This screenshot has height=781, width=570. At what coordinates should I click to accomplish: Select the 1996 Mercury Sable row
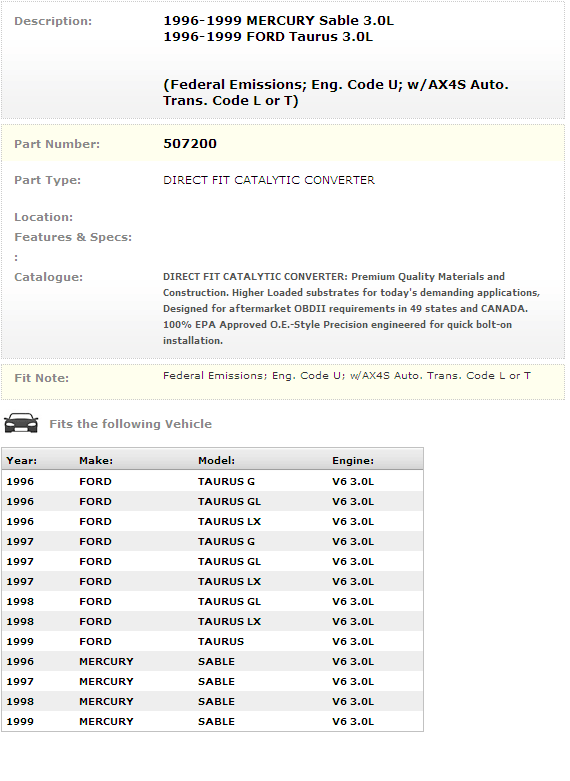213,661
